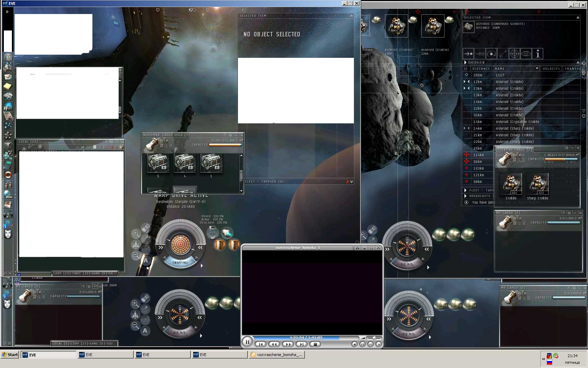
Task: Toggle autopilot A in the bottom-left EVE window
Action: tap(145, 330)
